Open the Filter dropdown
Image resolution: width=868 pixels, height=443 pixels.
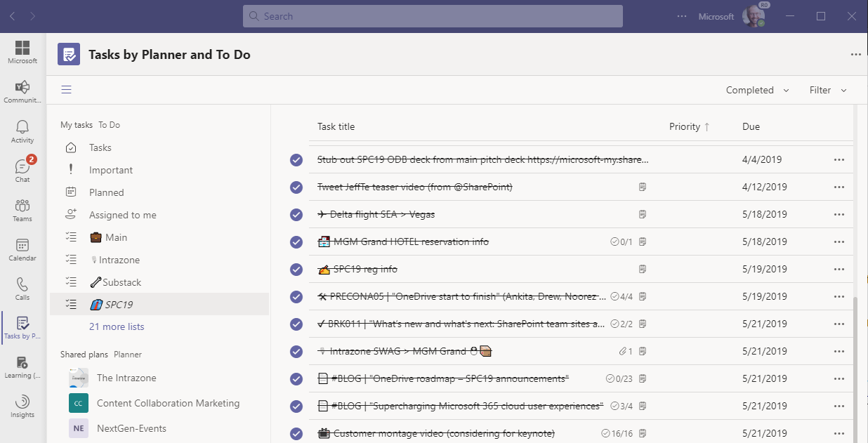(x=826, y=90)
